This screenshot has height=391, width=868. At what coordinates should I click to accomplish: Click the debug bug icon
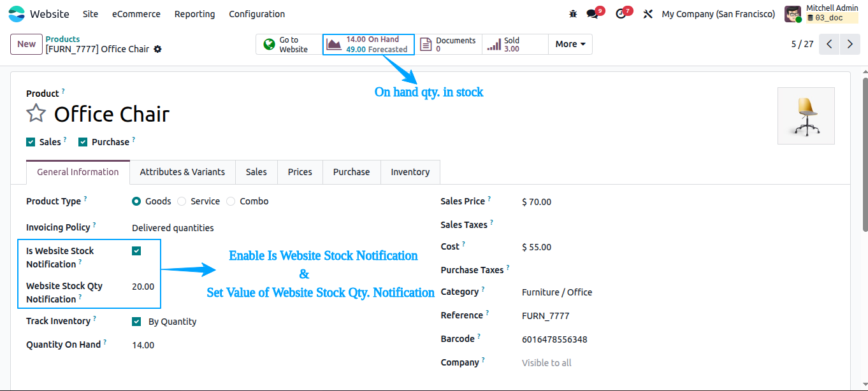pyautogui.click(x=573, y=14)
